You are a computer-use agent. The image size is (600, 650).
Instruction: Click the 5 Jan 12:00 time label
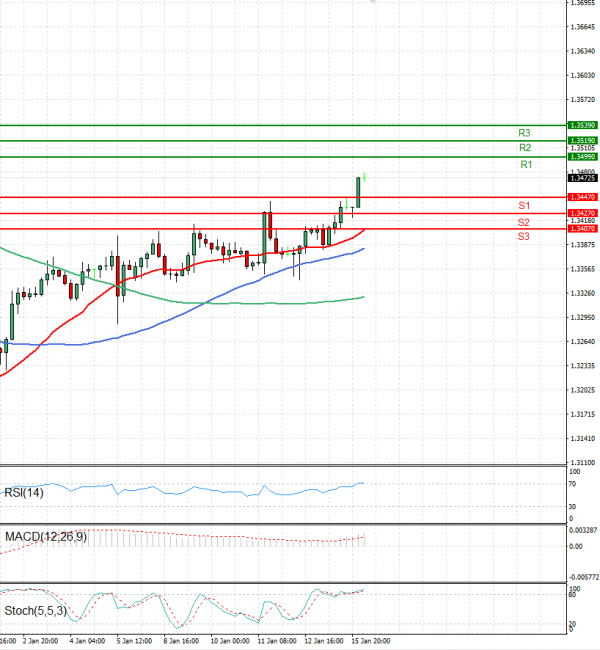point(134,641)
